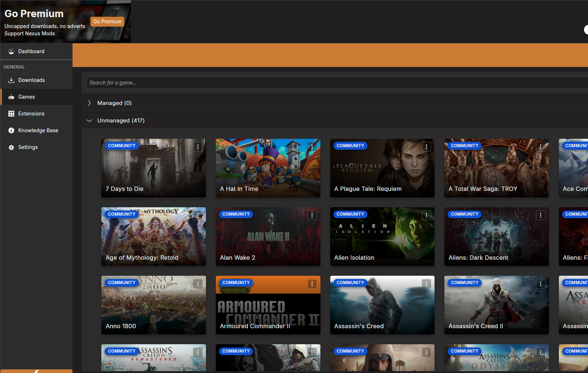Select the Alan Wake 2 game tile
The image size is (588, 373).
[268, 236]
